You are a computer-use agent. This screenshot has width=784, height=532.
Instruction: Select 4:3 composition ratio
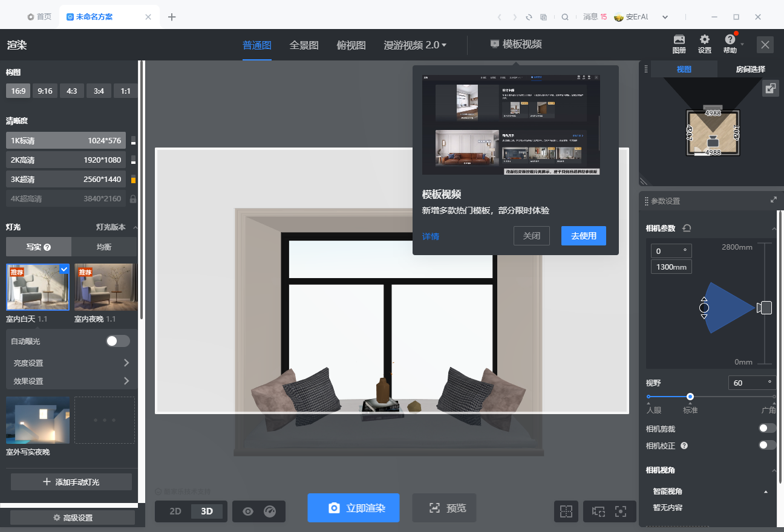[71, 91]
